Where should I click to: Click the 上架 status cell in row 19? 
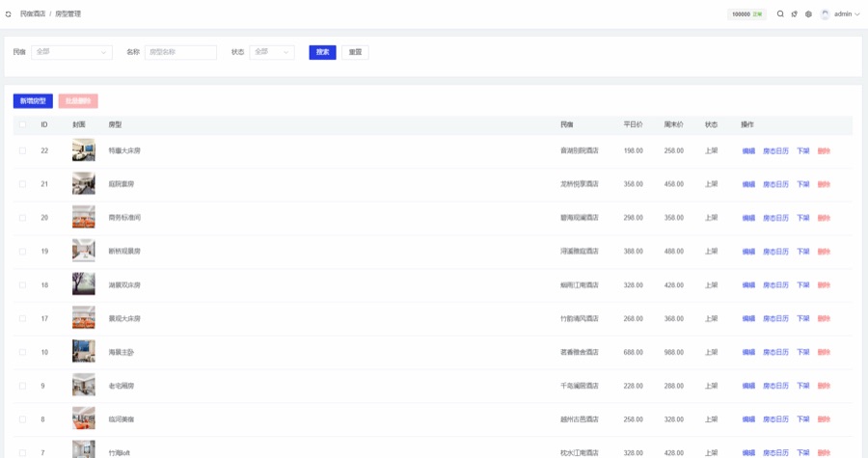click(x=712, y=251)
